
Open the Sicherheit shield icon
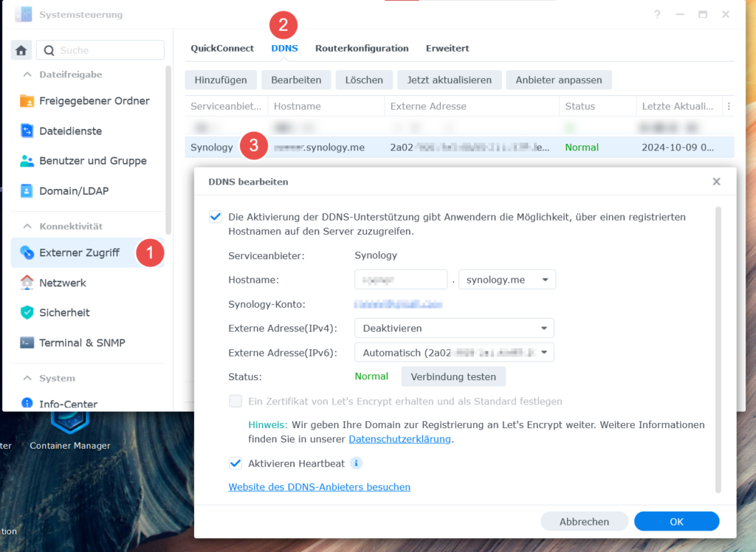click(x=27, y=312)
